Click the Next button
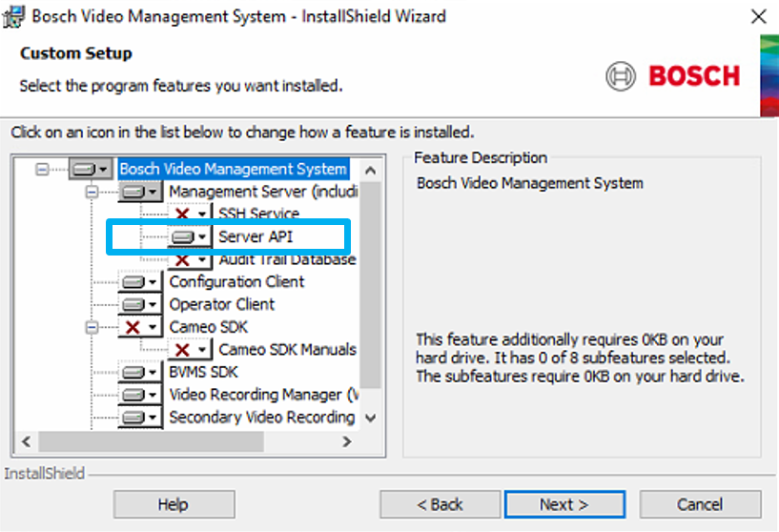Screen dimensions: 779x532 [564, 504]
